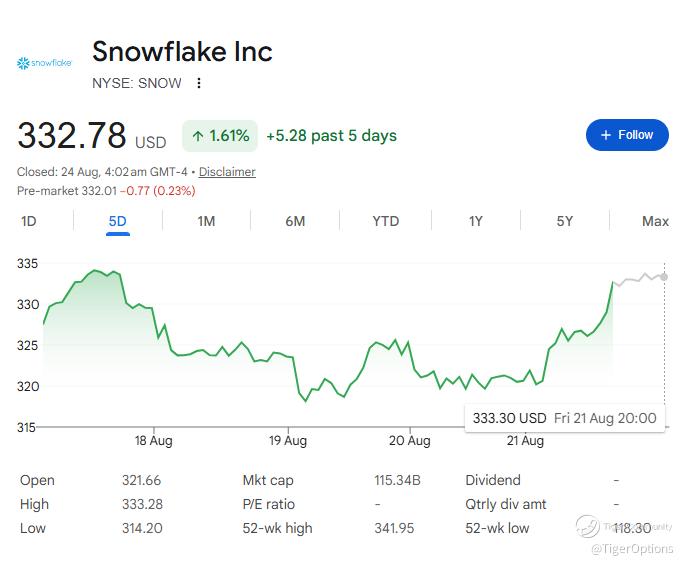Select the 5D time range tab

pos(118,221)
